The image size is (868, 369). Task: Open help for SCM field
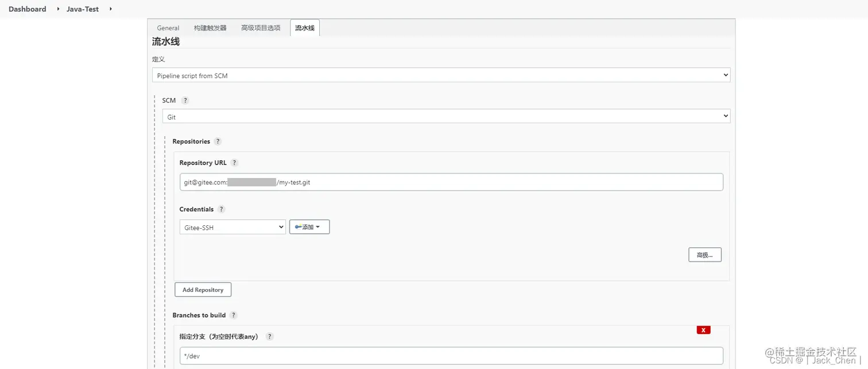pos(185,100)
